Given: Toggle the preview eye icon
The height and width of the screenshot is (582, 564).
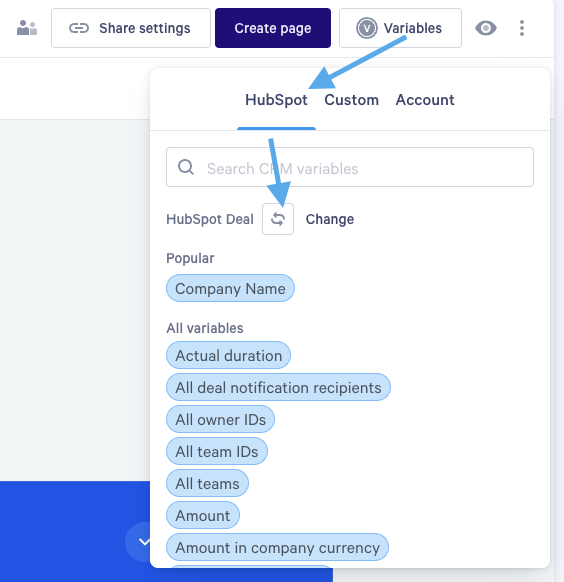Looking at the screenshot, I should coord(486,28).
